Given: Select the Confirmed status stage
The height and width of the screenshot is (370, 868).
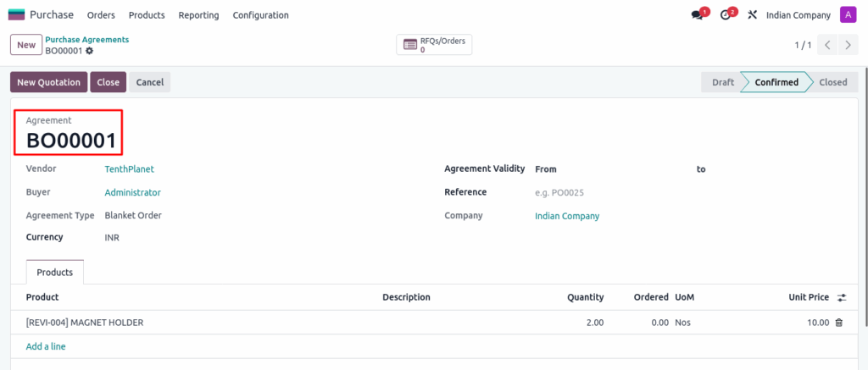Looking at the screenshot, I should [x=776, y=82].
